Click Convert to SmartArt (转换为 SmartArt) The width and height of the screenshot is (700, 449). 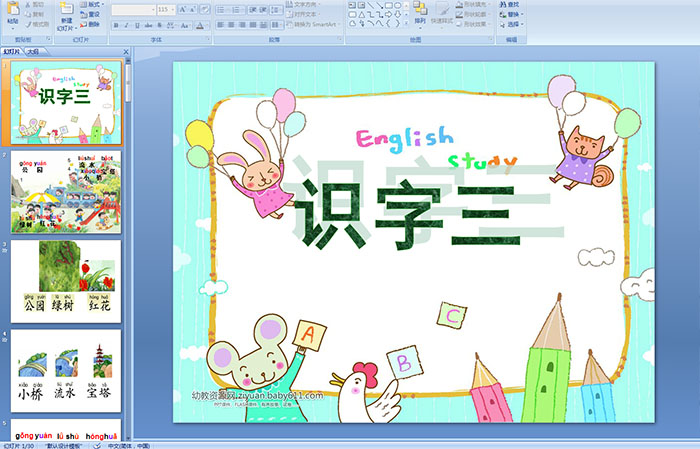pos(314,24)
